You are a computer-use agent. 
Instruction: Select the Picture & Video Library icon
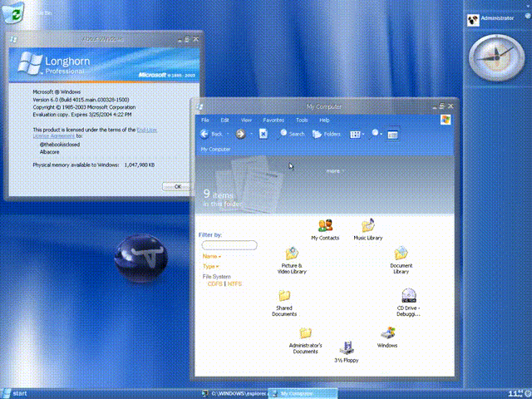tap(292, 260)
